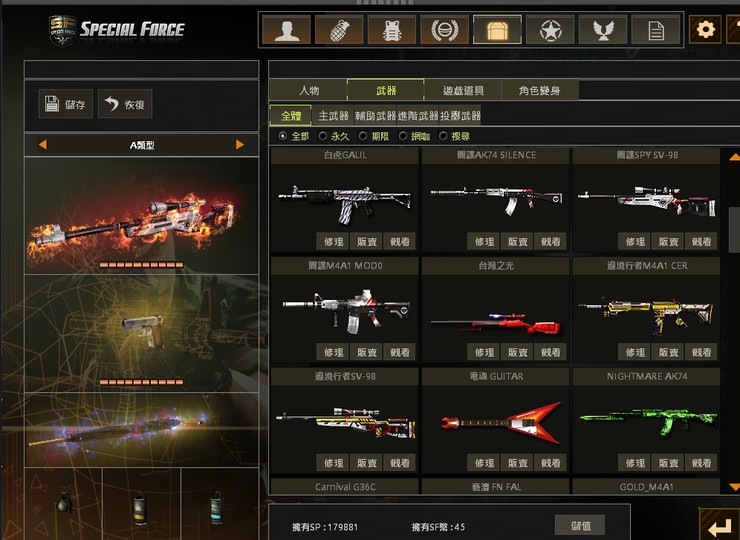Open the grenade icon in top bar

coord(339,30)
